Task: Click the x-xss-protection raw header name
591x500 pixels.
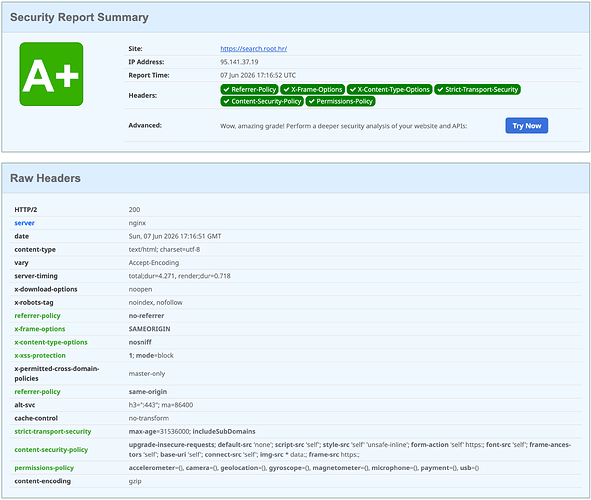Action: point(40,355)
